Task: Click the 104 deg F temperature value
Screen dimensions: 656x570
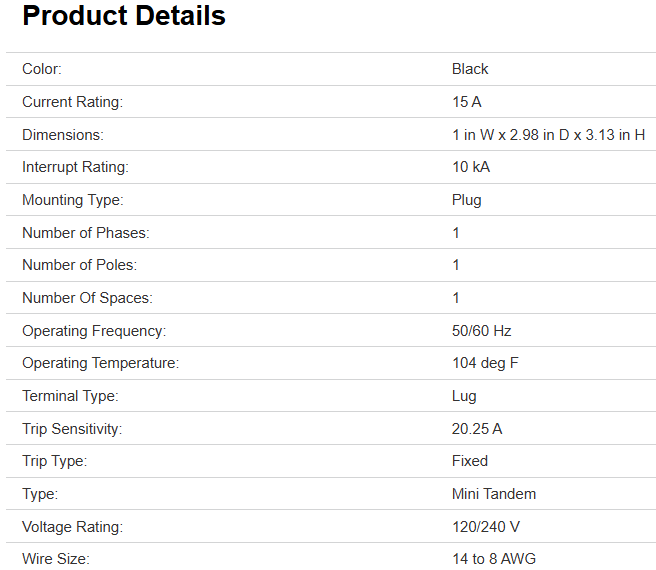Action: 485,363
